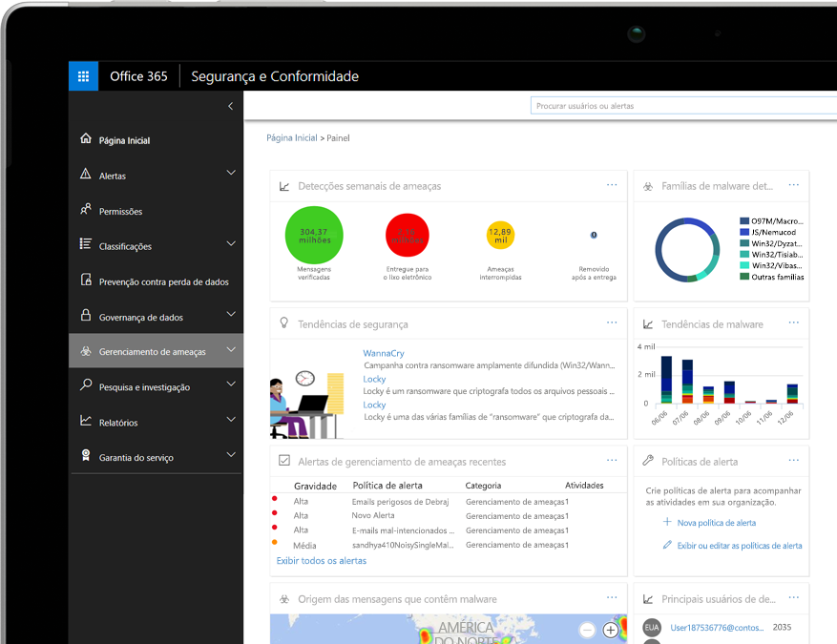Open options menu for Origem das mensagens card
The height and width of the screenshot is (644, 837).
(x=612, y=597)
